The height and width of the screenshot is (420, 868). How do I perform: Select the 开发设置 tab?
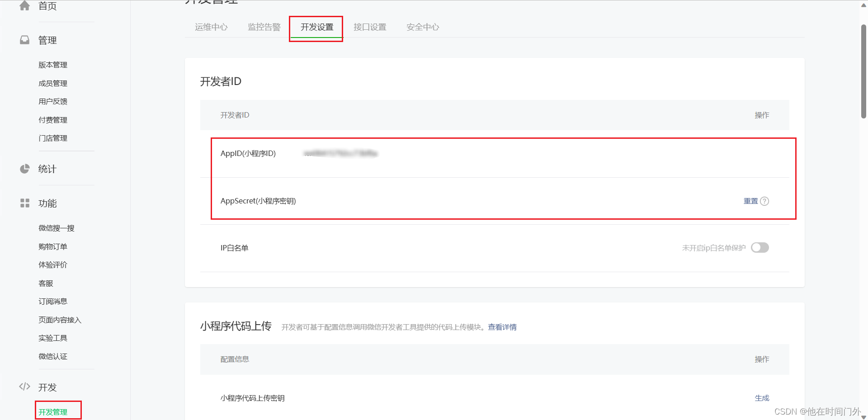coord(317,27)
